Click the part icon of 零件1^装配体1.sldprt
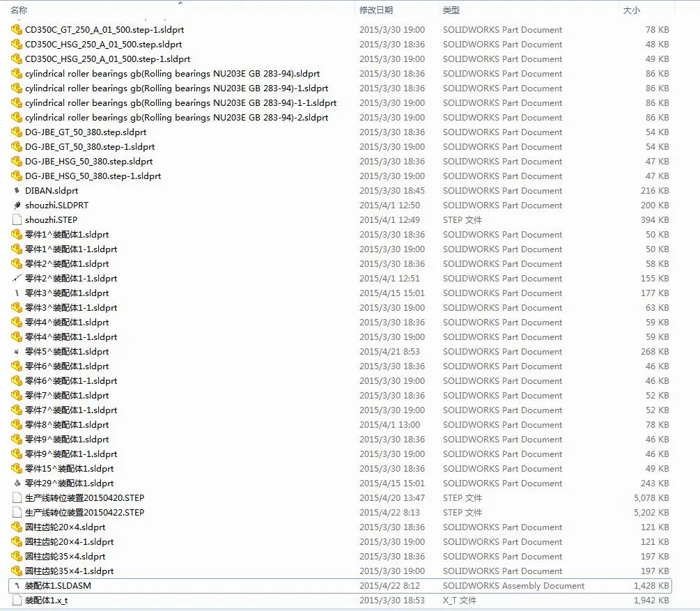This screenshot has height=611, width=700. (x=17, y=235)
